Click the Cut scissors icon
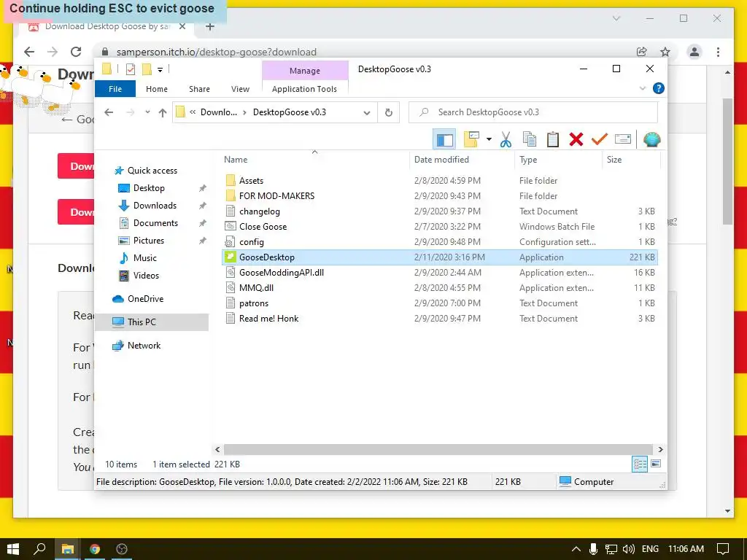 tap(506, 139)
